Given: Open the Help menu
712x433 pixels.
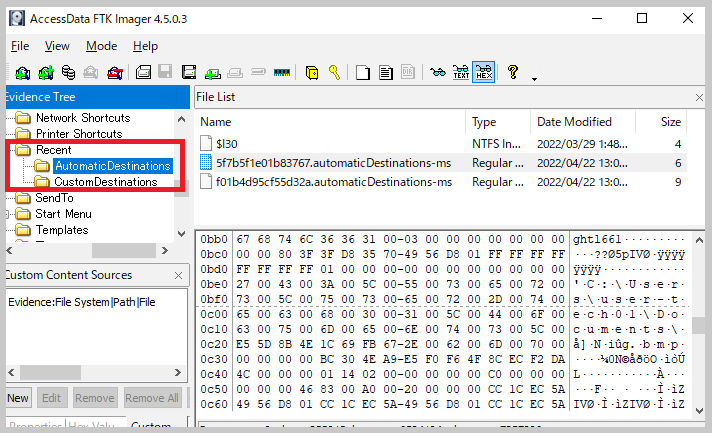Looking at the screenshot, I should [x=145, y=46].
